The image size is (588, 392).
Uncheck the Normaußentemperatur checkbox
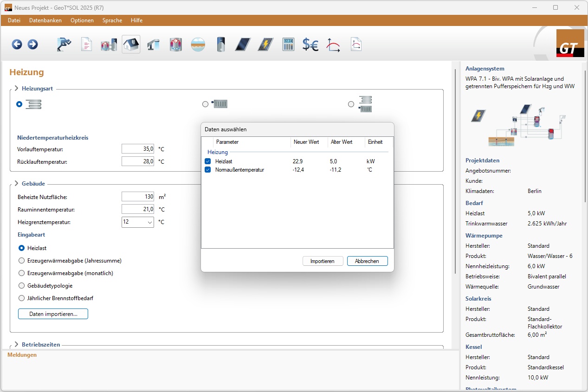pyautogui.click(x=208, y=170)
